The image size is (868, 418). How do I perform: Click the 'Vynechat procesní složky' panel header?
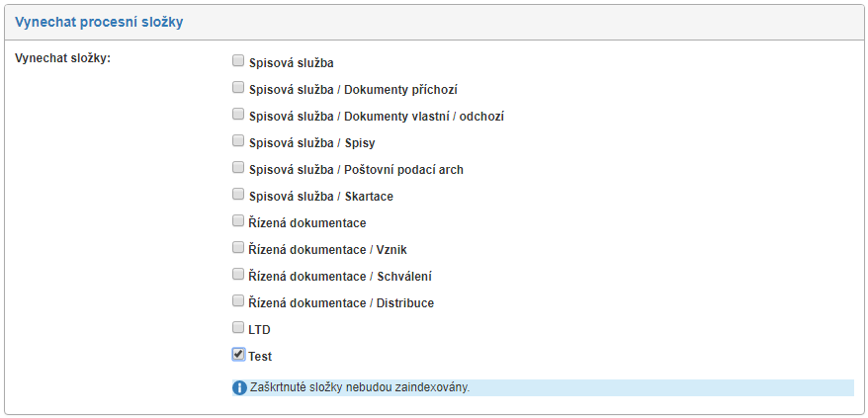click(99, 22)
